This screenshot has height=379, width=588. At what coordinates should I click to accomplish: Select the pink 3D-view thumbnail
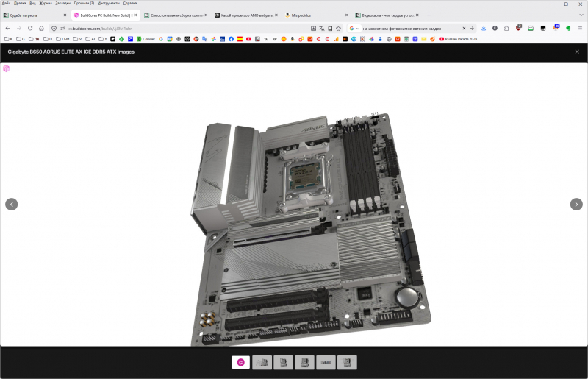click(241, 362)
